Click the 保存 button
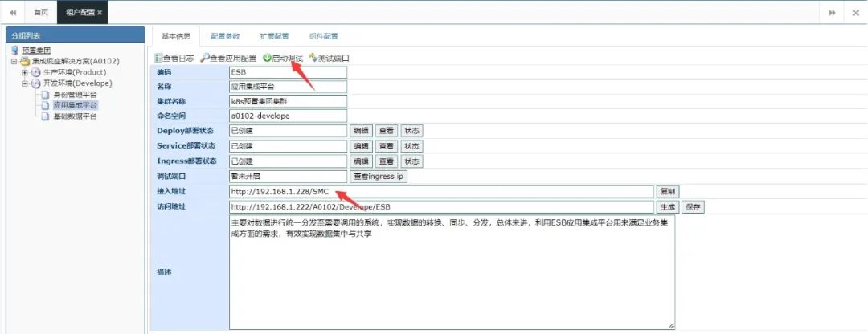The width and height of the screenshot is (868, 334). click(x=693, y=207)
